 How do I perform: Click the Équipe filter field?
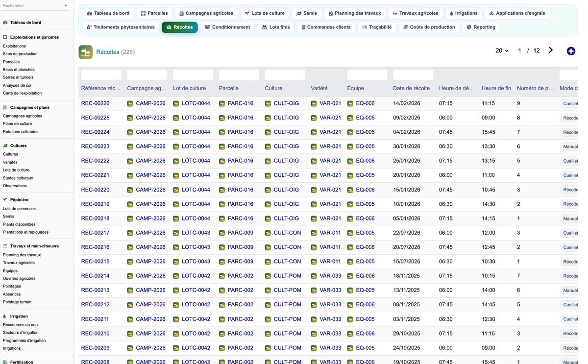(x=367, y=75)
